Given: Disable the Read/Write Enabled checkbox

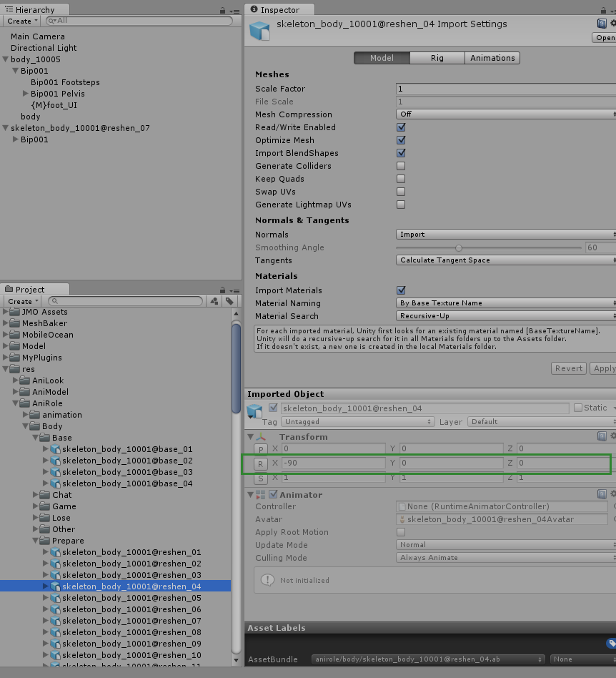Looking at the screenshot, I should 402,127.
